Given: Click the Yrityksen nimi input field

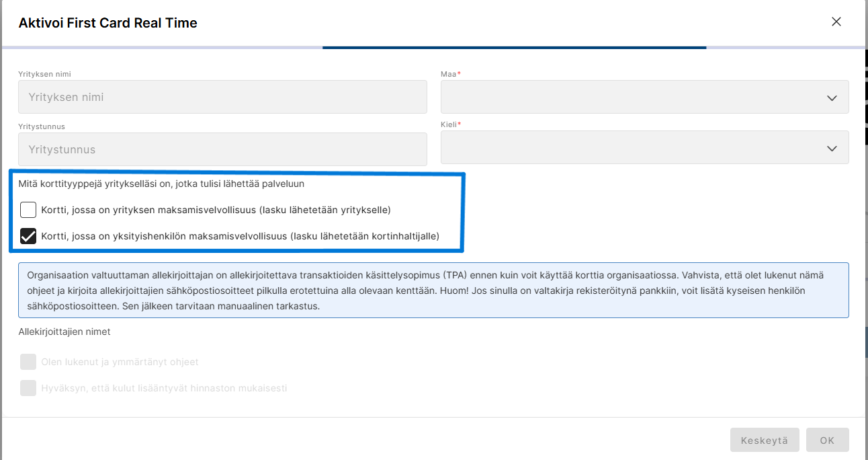Looking at the screenshot, I should pyautogui.click(x=222, y=97).
